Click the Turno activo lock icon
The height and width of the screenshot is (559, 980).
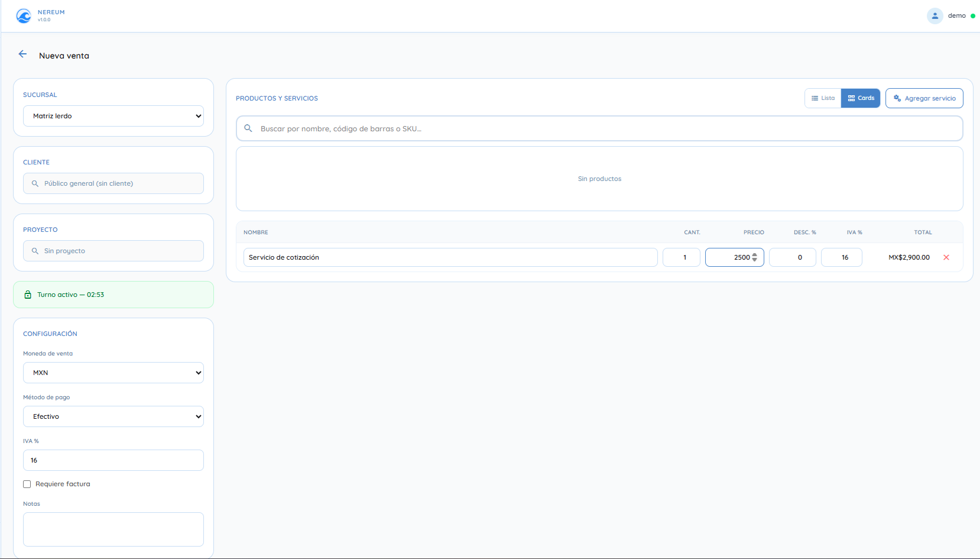coord(28,295)
